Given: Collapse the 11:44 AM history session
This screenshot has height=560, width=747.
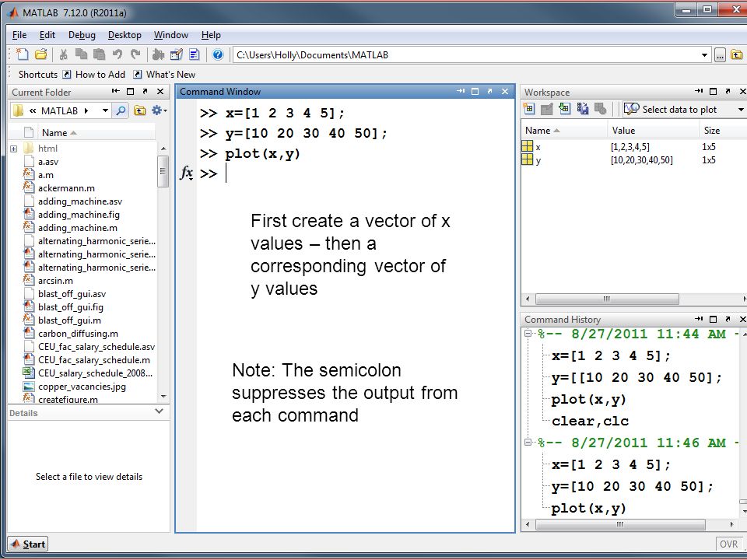Looking at the screenshot, I should (528, 334).
